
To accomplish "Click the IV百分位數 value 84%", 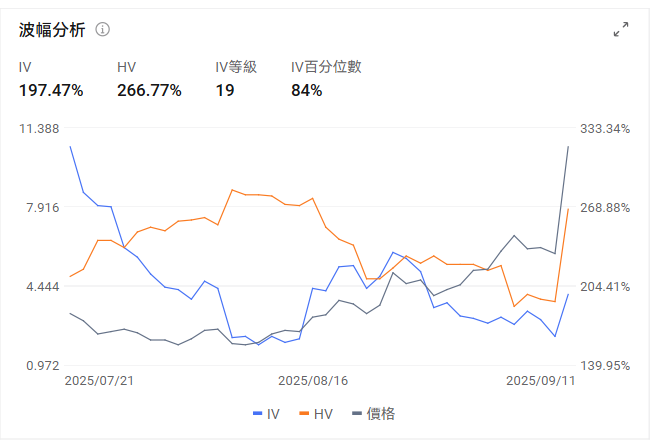I will [306, 91].
